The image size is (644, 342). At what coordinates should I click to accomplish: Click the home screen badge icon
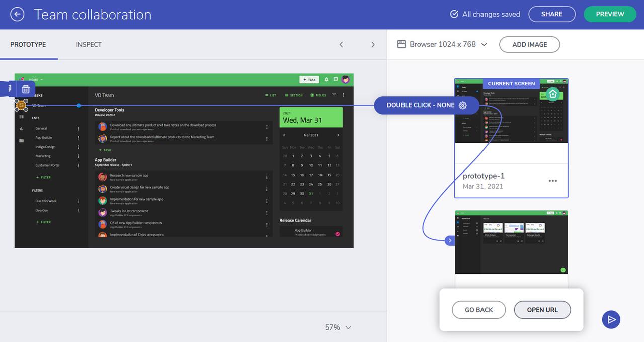[553, 94]
